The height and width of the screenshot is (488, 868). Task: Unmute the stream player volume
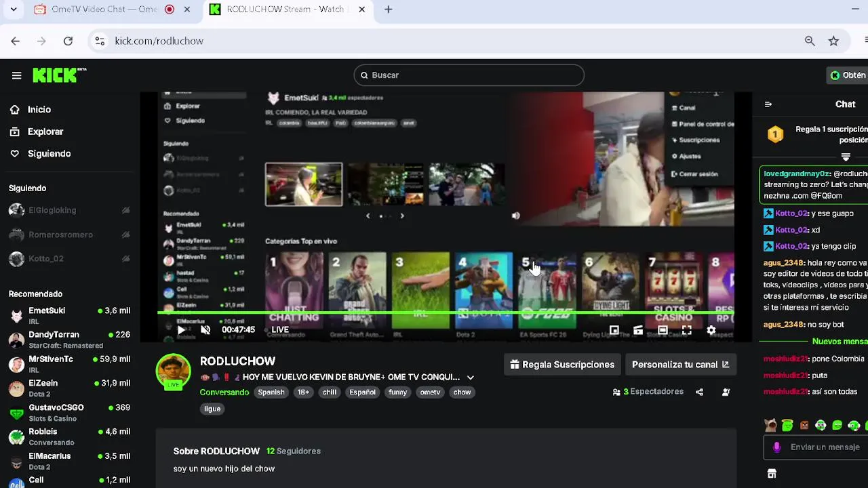[x=205, y=330]
